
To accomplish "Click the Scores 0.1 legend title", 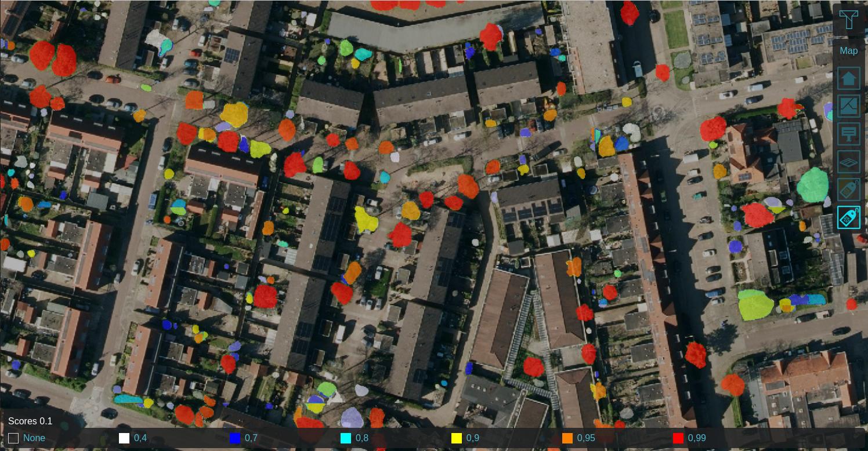I will [x=30, y=421].
